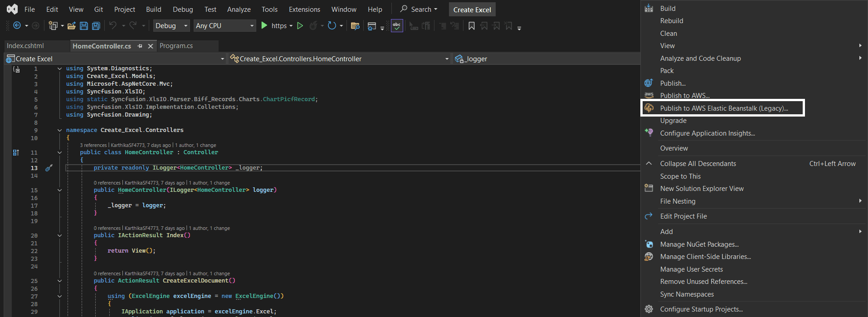This screenshot has height=317, width=868.
Task: Open Find in Files from the toolbar
Action: tap(355, 26)
